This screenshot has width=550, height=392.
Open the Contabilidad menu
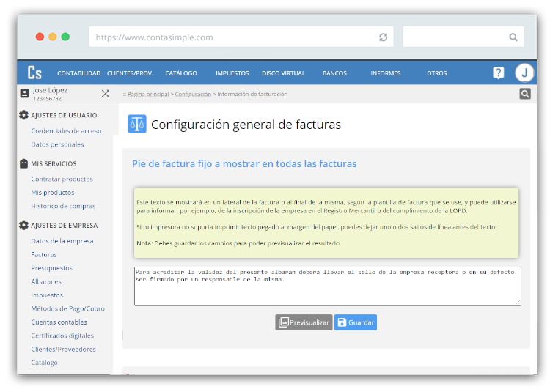[78, 73]
